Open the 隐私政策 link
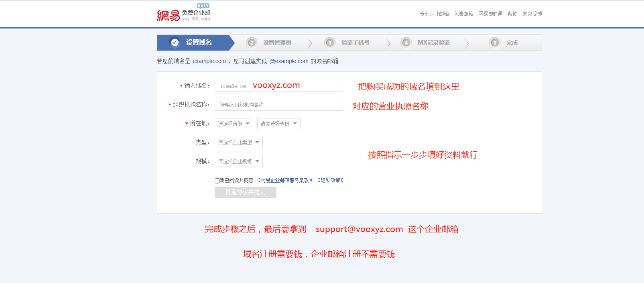This screenshot has height=283, width=644. [x=330, y=180]
